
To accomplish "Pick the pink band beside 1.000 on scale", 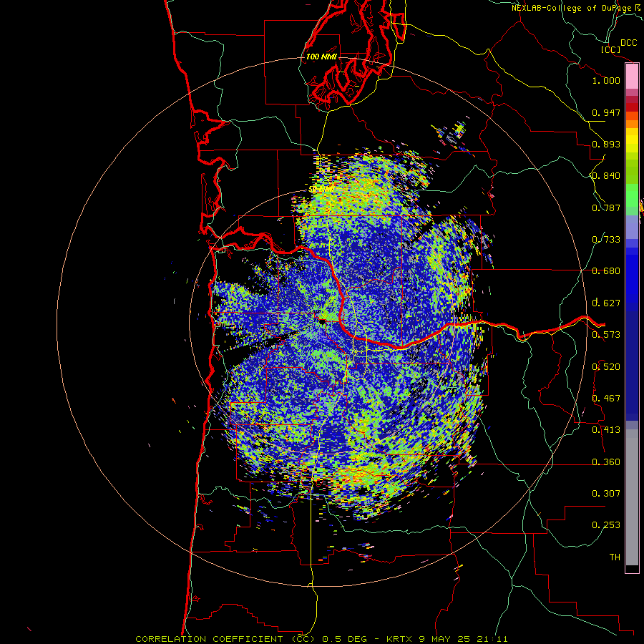I will pyautogui.click(x=632, y=77).
